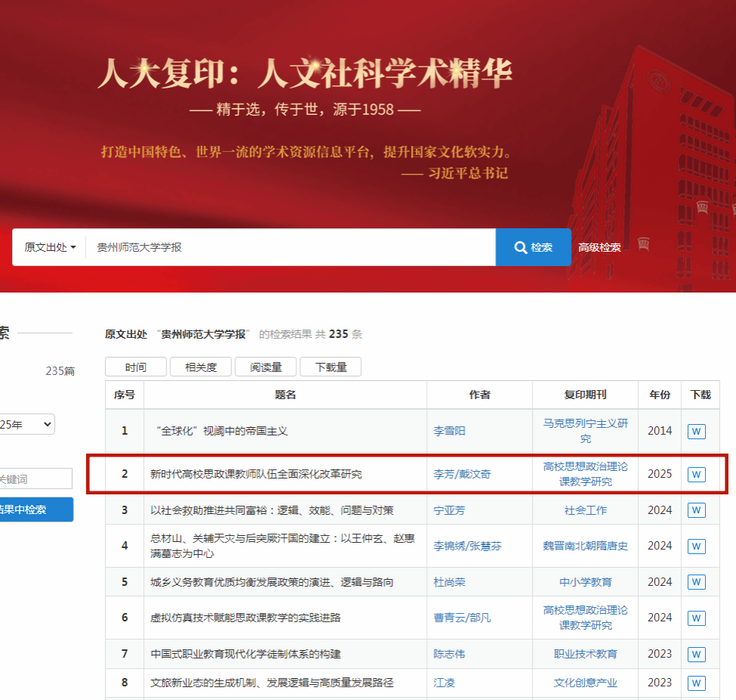Expand the year selection dropdown

(27, 424)
